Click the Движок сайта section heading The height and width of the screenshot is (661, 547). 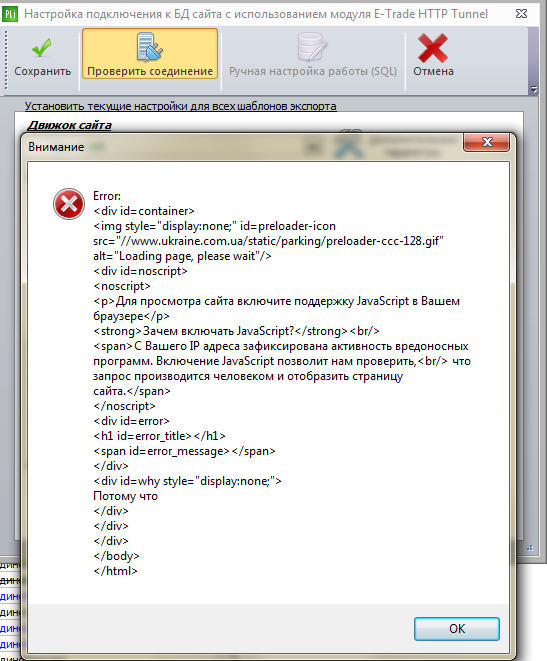pos(70,125)
